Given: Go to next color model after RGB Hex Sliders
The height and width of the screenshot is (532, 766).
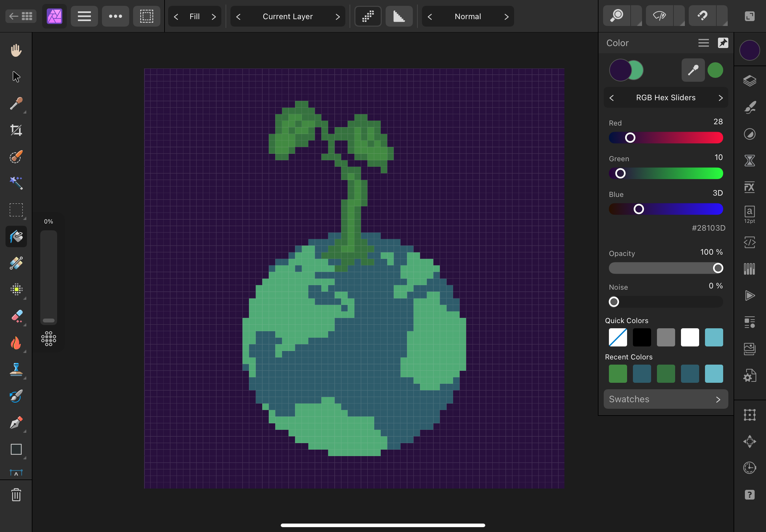Looking at the screenshot, I should click(x=720, y=98).
